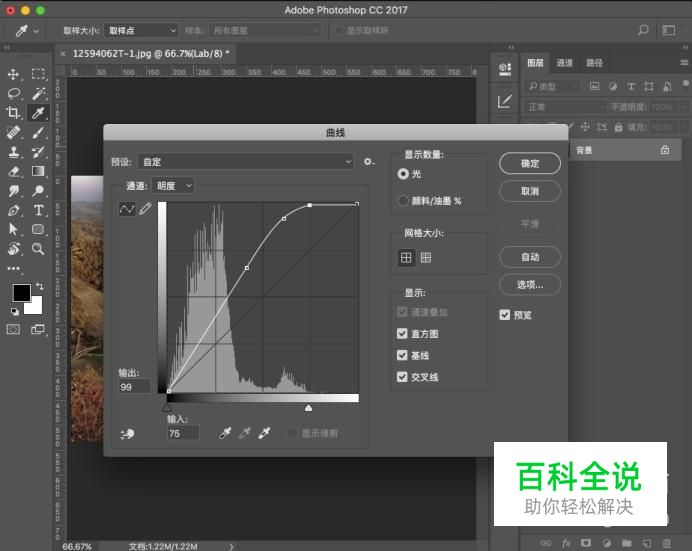Select the Gradient tool
692x551 pixels.
pos(38,171)
